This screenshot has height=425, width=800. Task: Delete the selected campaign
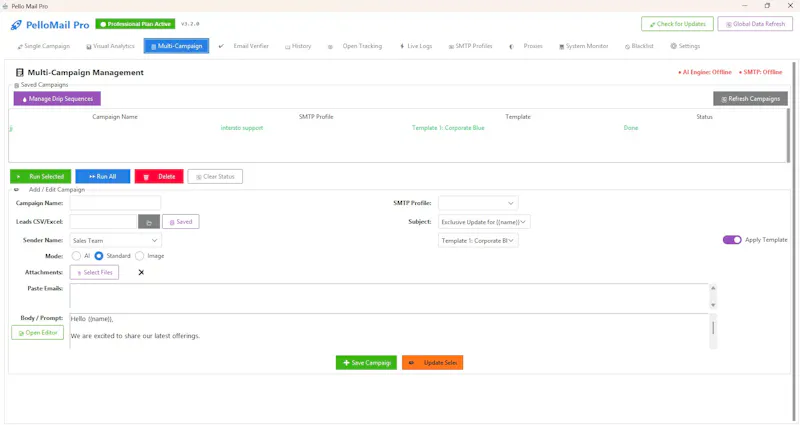pyautogui.click(x=159, y=177)
